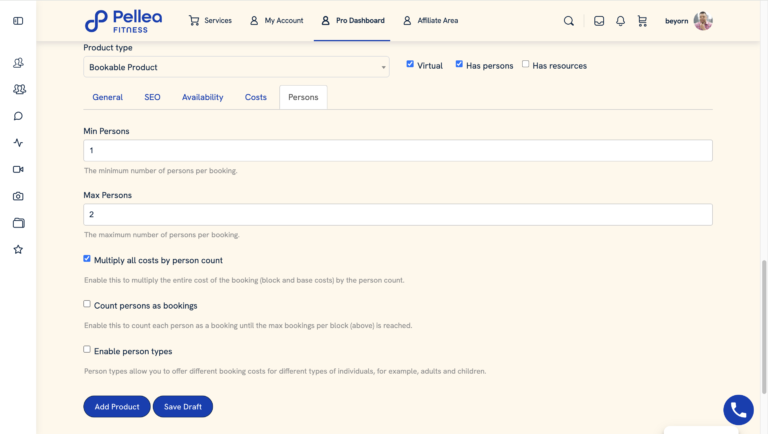Screen dimensions: 768x434
Task: Click the floating phone call button
Action: point(738,410)
